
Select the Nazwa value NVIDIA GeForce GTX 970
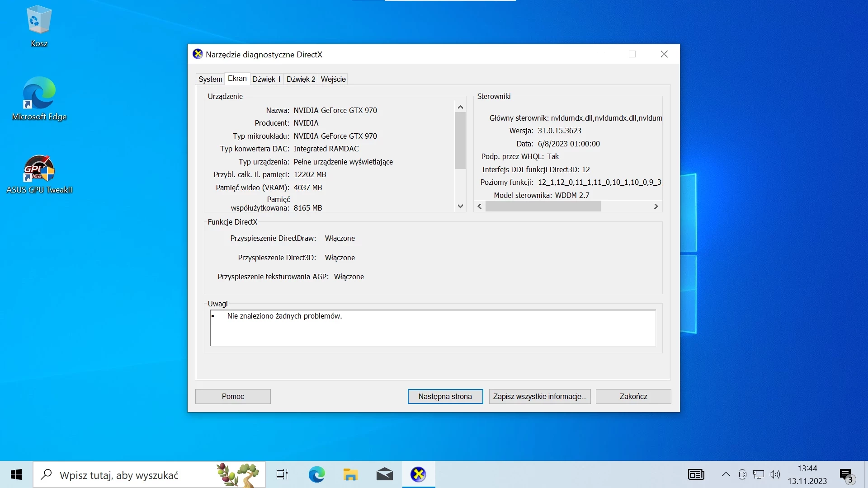pyautogui.click(x=335, y=110)
